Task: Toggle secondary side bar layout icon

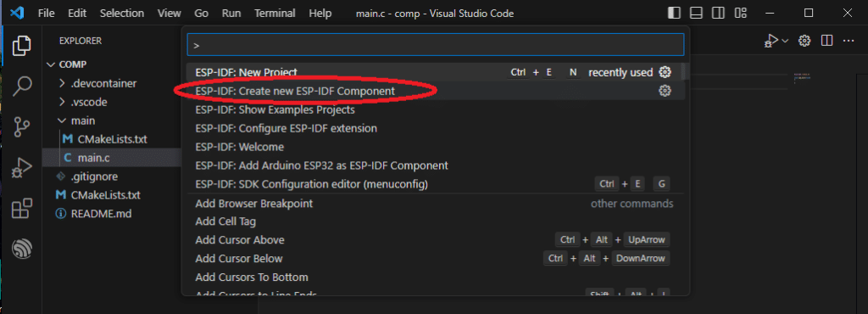Action: [x=718, y=13]
